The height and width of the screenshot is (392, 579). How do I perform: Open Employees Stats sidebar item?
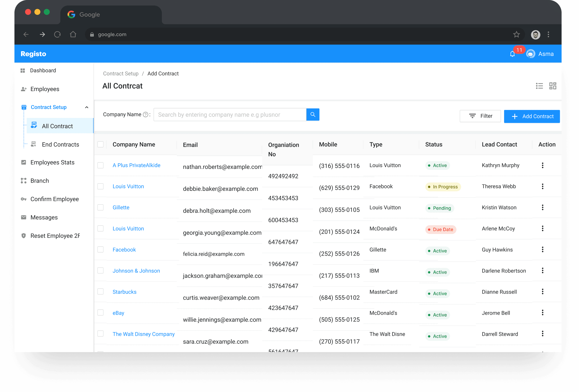point(52,162)
